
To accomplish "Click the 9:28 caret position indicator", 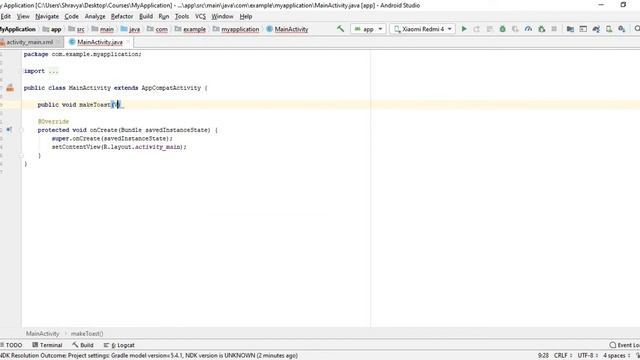I will 543,356.
